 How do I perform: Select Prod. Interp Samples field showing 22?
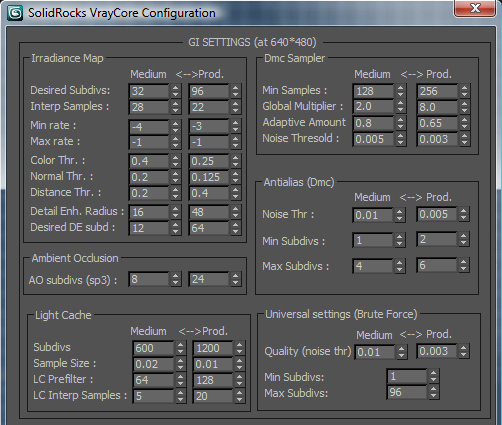(x=209, y=107)
